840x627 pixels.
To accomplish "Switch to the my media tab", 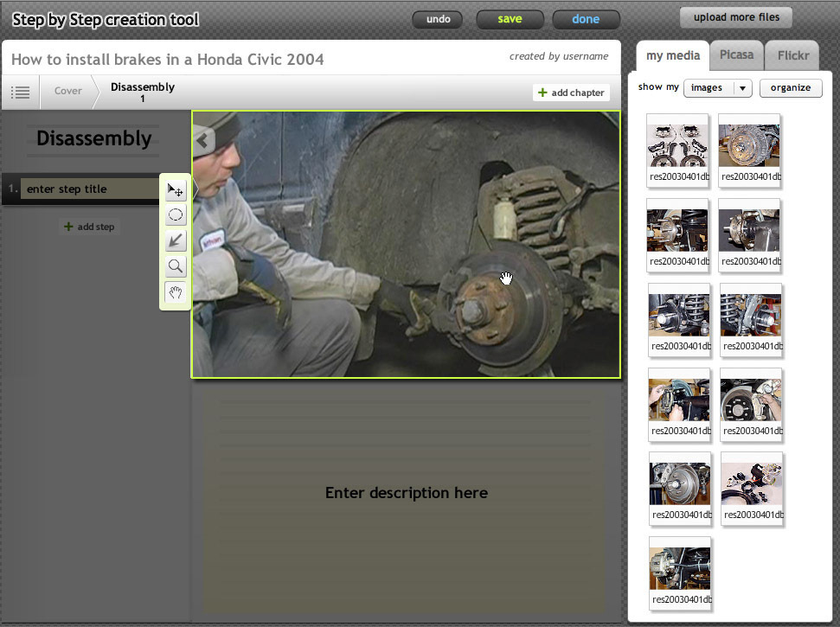I will point(673,55).
